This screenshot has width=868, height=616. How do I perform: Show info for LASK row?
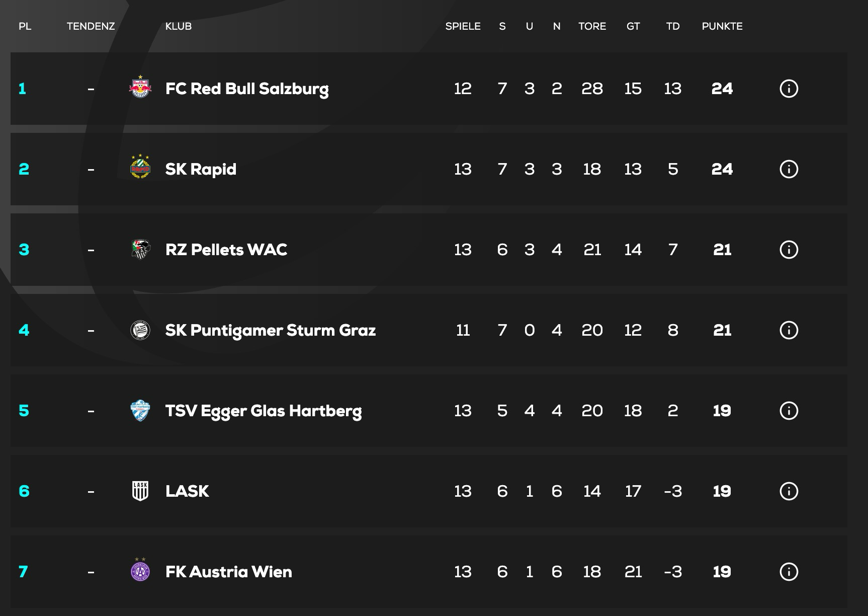[789, 491]
